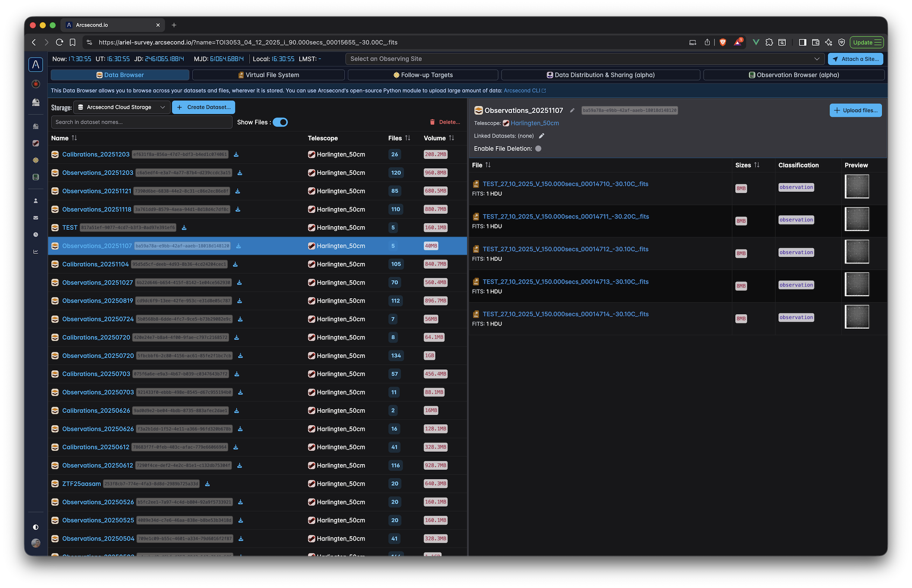
Task: Open the observatory dome icon in sidebar
Action: (x=36, y=102)
